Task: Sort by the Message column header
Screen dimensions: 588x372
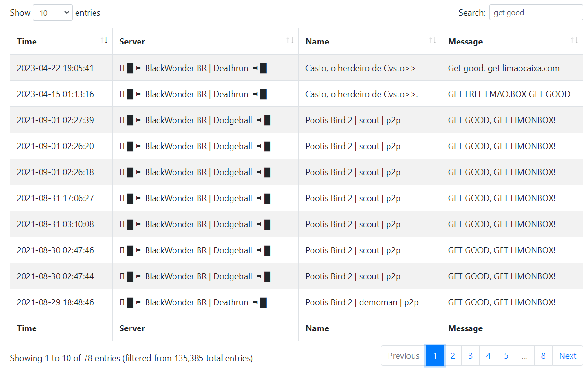Action: coord(512,41)
